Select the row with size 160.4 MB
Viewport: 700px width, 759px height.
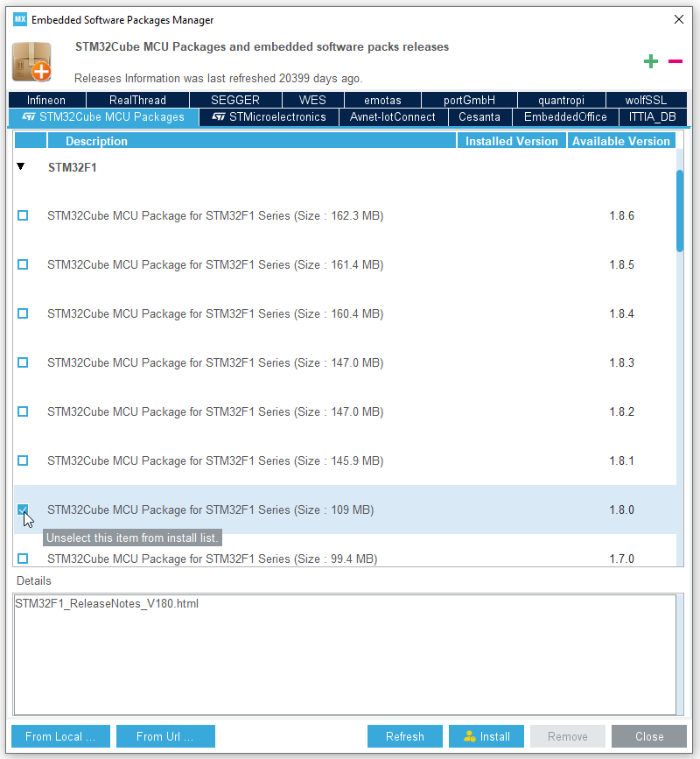[345, 313]
